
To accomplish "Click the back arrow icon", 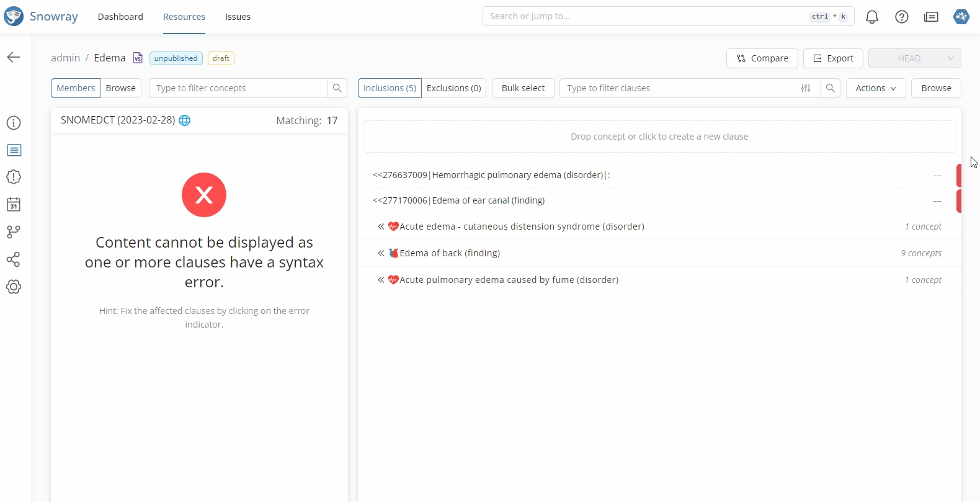I will click(x=14, y=57).
